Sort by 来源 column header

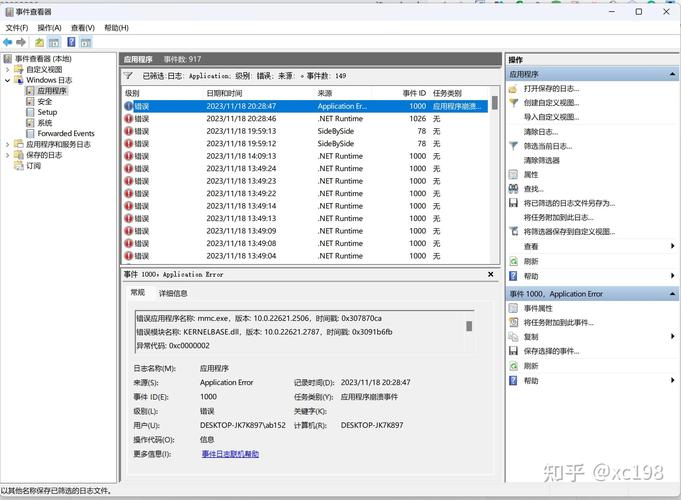click(325, 93)
